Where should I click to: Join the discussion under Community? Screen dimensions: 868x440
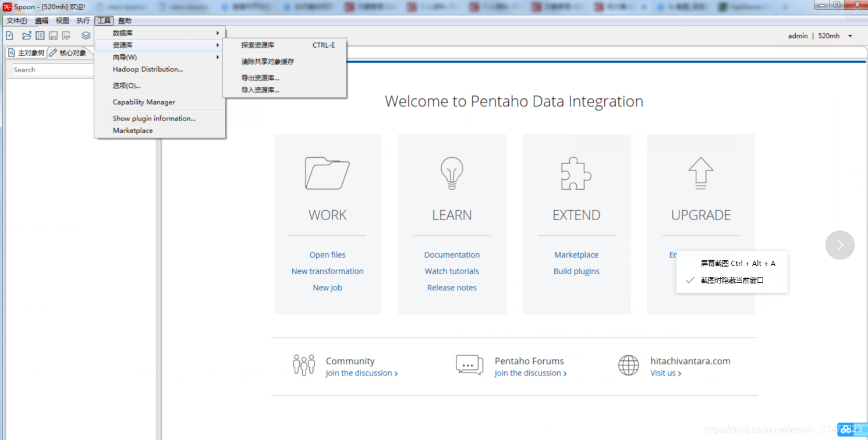coord(362,373)
